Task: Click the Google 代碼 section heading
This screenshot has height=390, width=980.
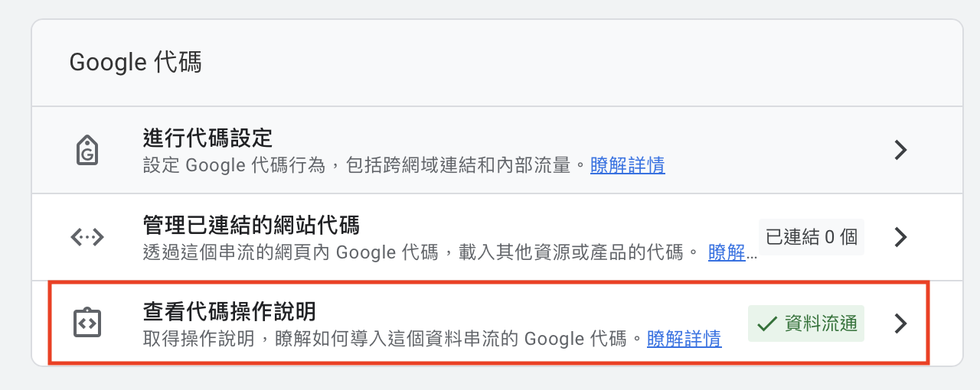Action: 136,63
